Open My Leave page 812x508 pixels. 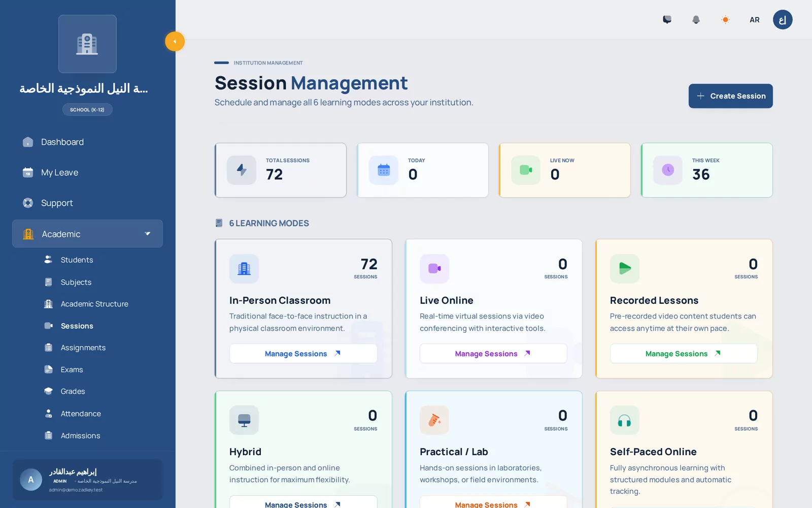(87, 173)
